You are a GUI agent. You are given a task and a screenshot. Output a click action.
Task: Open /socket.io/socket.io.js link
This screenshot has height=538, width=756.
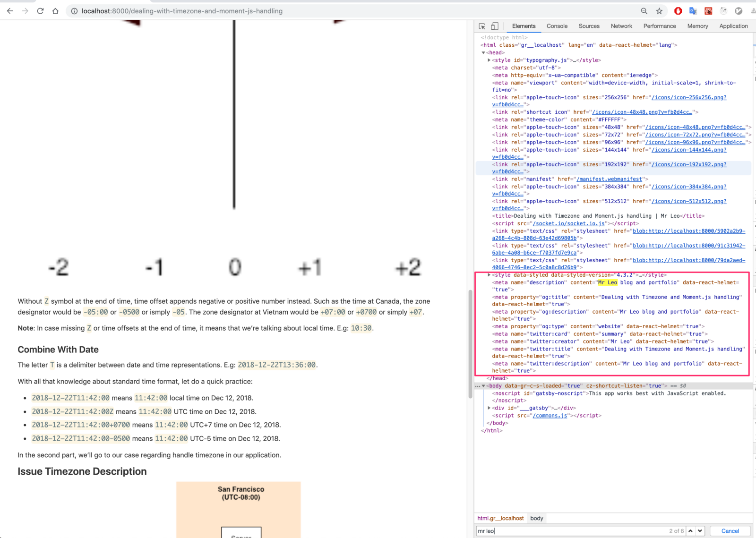568,224
